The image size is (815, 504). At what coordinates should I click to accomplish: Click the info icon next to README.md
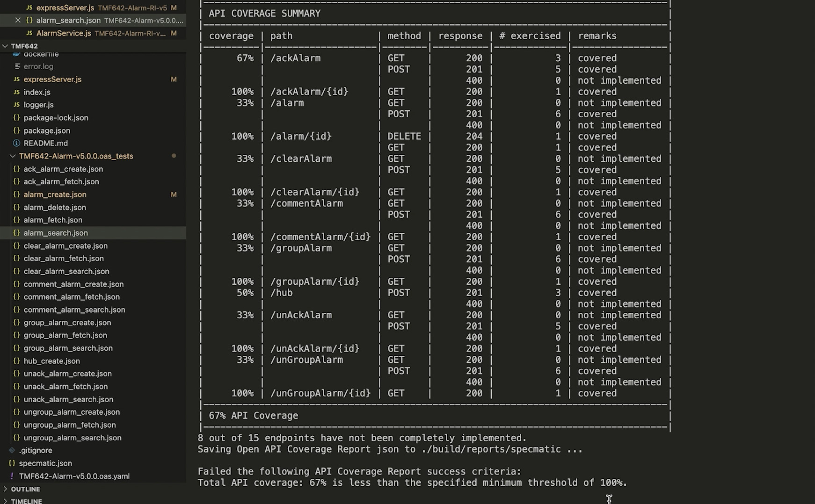[16, 143]
